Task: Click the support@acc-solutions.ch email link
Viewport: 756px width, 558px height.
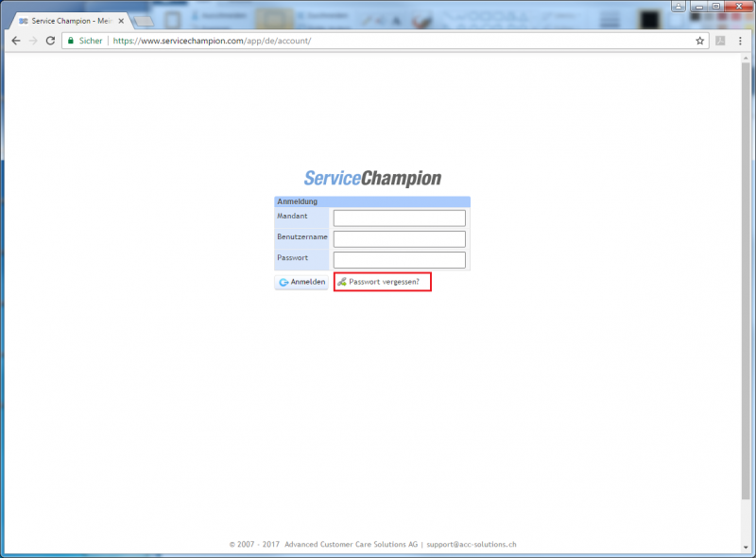Action: [x=472, y=545]
